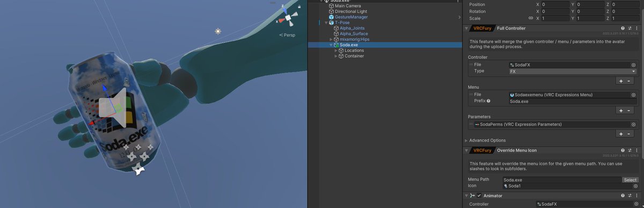Click the Alpha_Surface object icon
The image size is (644, 208).
click(x=336, y=34)
